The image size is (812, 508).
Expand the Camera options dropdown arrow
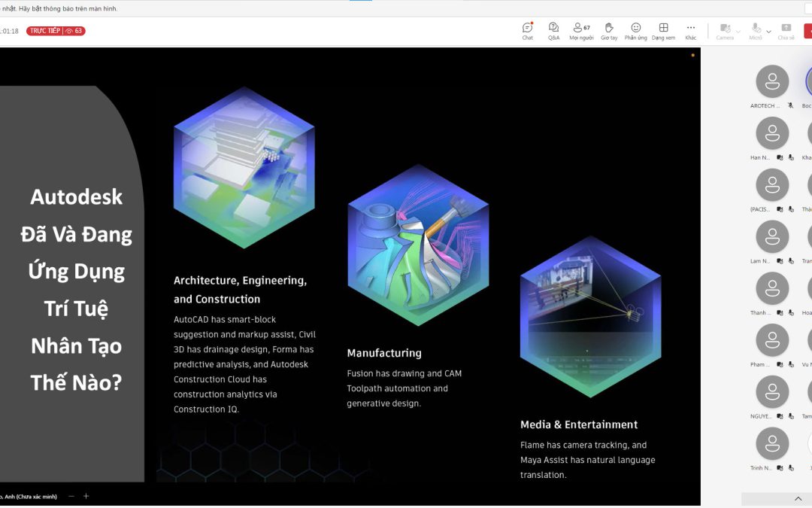pos(738,32)
